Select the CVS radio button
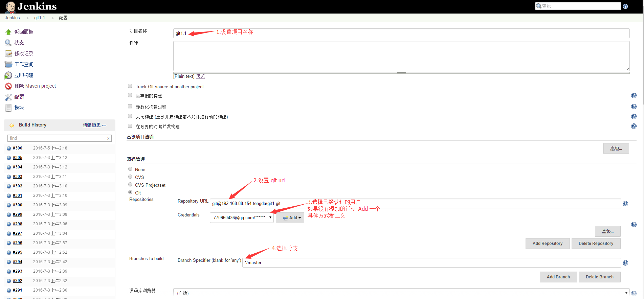This screenshot has height=299, width=644. pyautogui.click(x=130, y=177)
